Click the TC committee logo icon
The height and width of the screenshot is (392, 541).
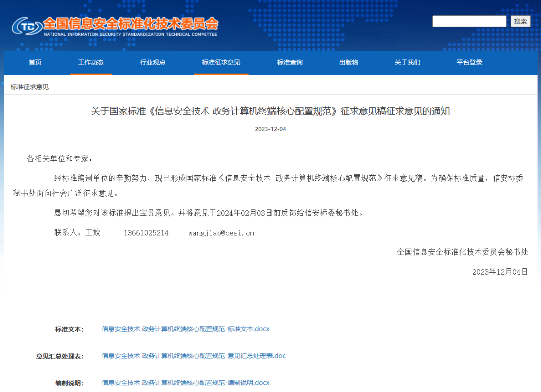(x=26, y=26)
